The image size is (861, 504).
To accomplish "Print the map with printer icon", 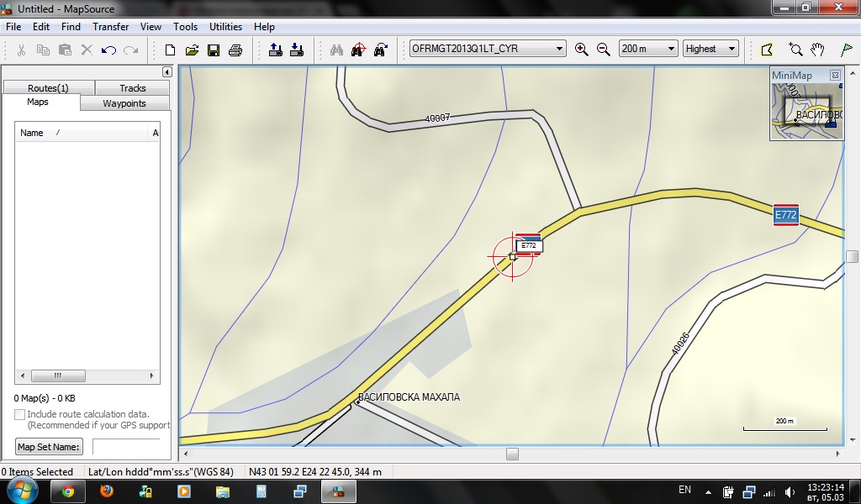I will point(235,50).
